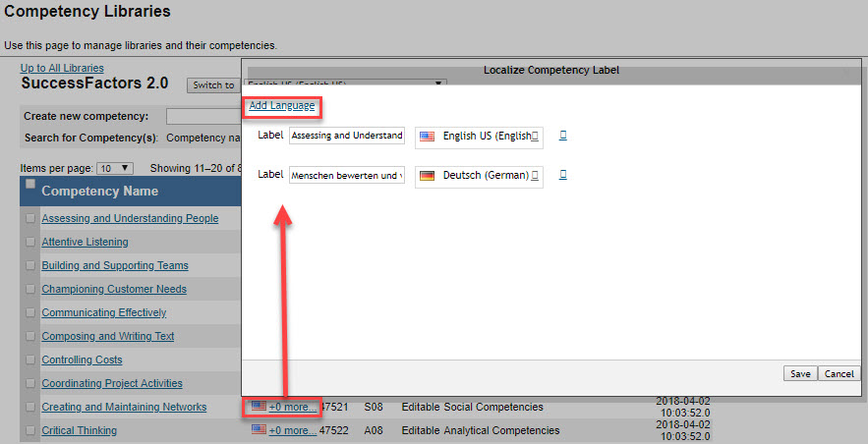
Task: Open the Items per page dropdown
Action: tap(115, 168)
